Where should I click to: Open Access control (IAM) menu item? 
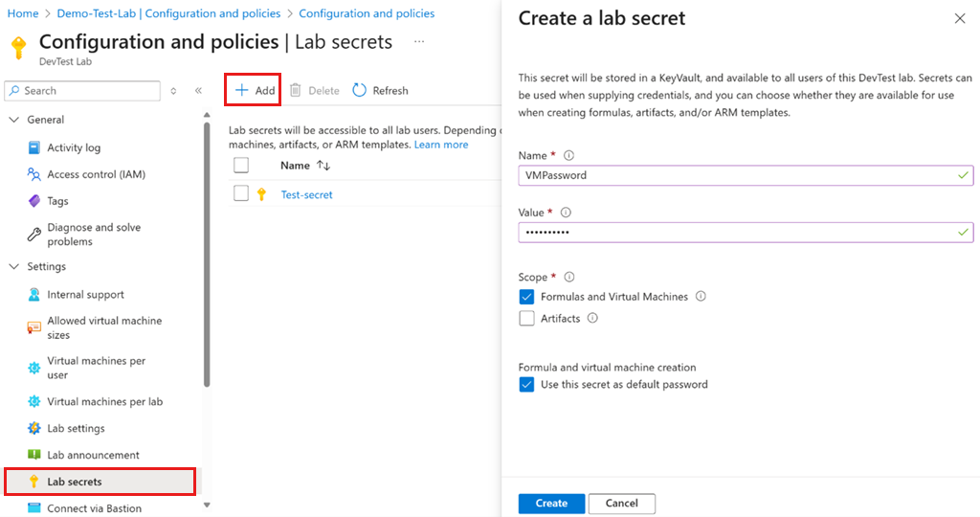(x=97, y=174)
